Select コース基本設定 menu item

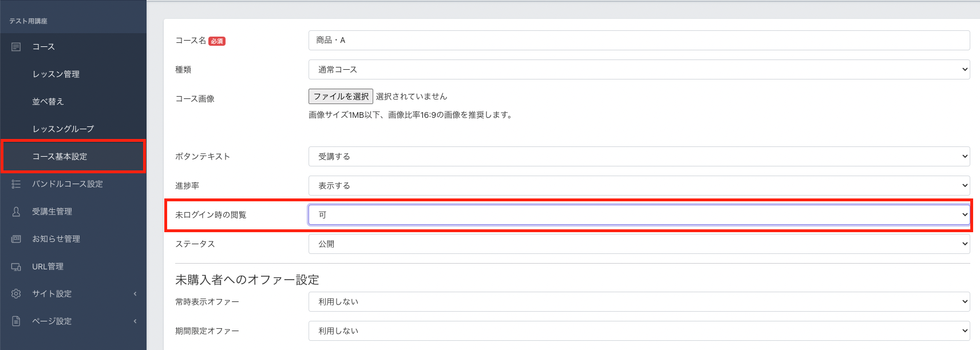click(60, 157)
